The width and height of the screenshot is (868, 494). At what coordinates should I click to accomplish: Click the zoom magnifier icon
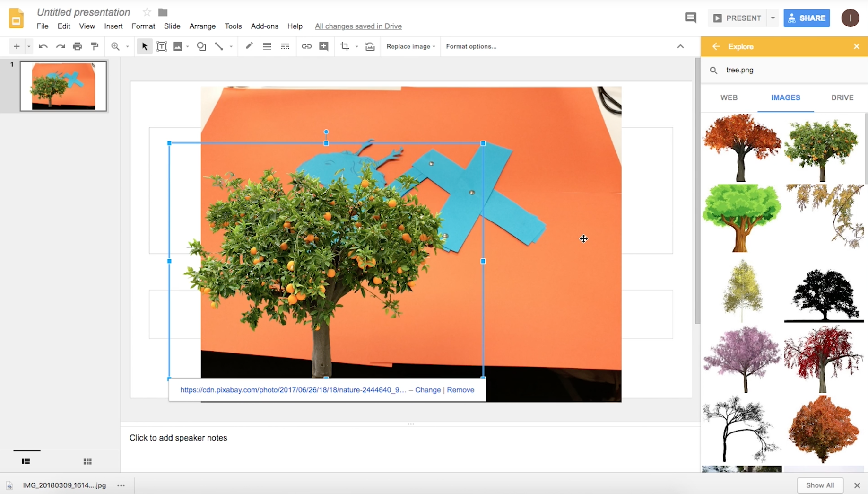[115, 46]
